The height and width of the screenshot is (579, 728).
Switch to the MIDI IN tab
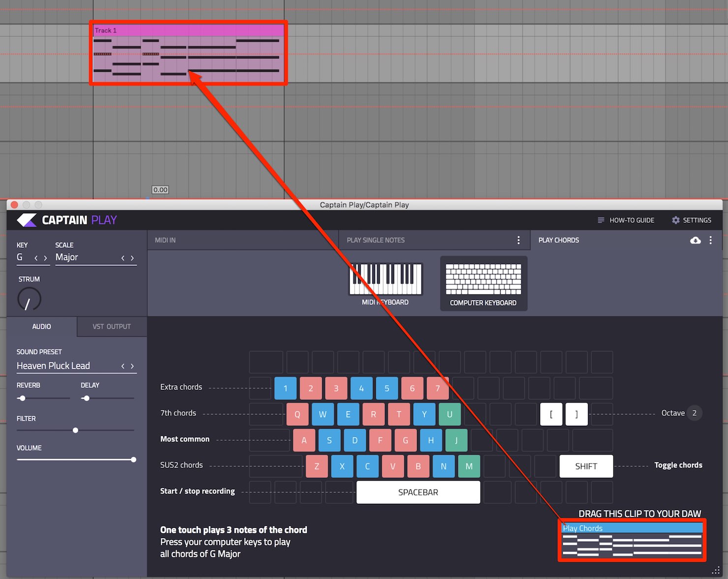243,240
